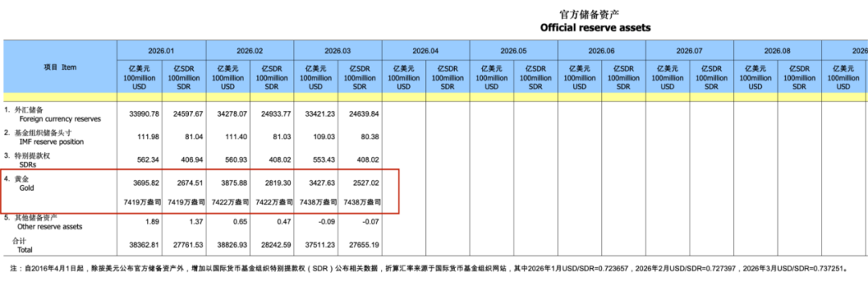The width and height of the screenshot is (868, 305).
Task: Select the IMF position value 111.98
Action: coord(148,137)
